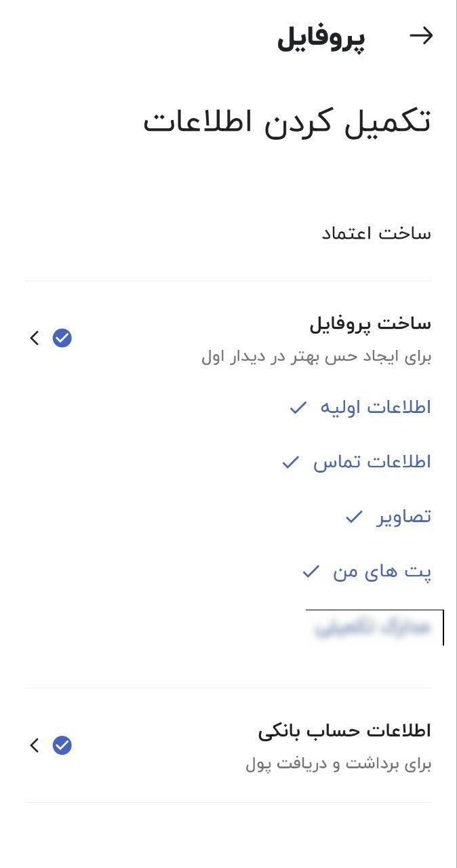Click the اطلاعات حساب بانکی section title
457x868 pixels.
click(344, 731)
